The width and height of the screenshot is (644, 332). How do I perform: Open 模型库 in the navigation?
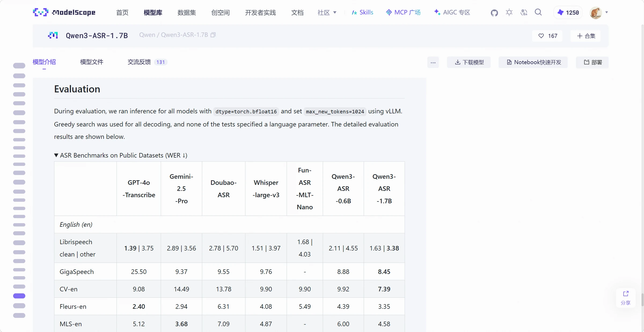point(153,13)
